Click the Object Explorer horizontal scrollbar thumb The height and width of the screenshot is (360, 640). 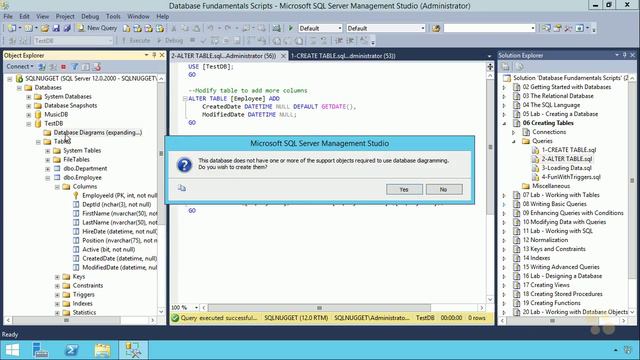(x=67, y=320)
